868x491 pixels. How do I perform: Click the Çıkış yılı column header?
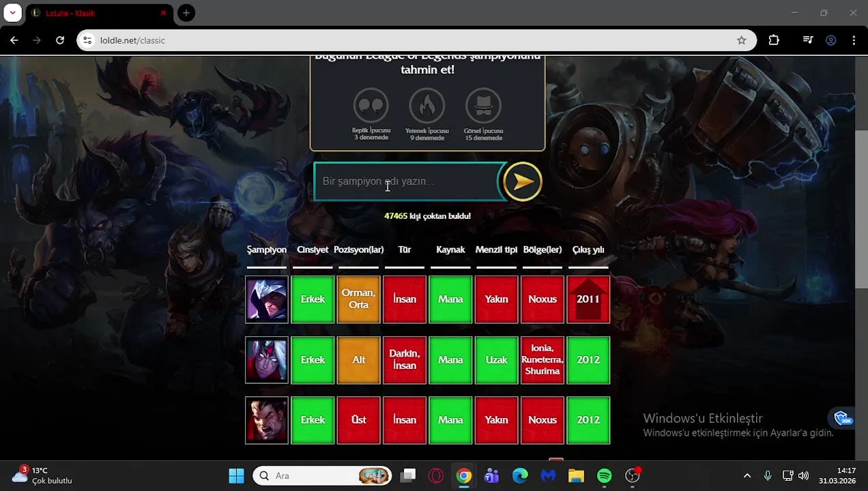[588, 250]
